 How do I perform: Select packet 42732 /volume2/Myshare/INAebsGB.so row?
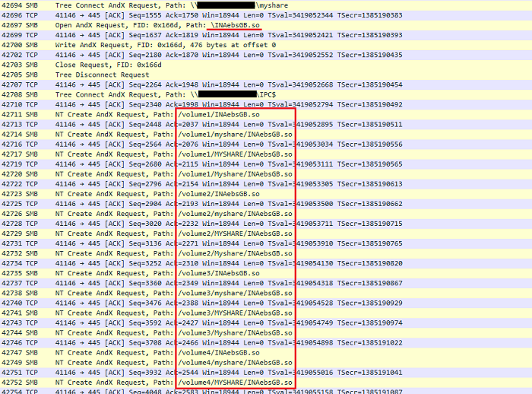(266, 253)
